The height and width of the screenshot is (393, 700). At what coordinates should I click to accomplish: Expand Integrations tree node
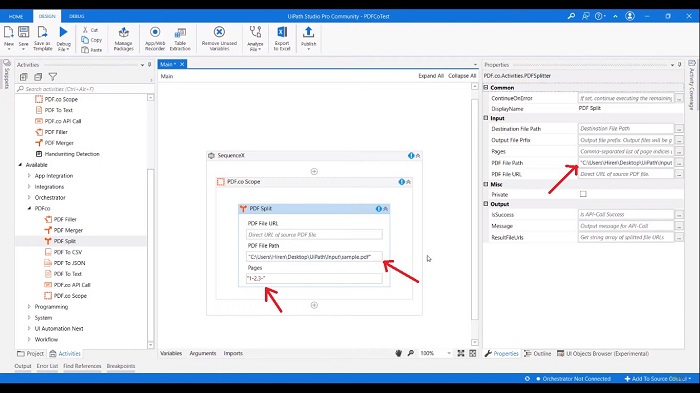[29, 187]
